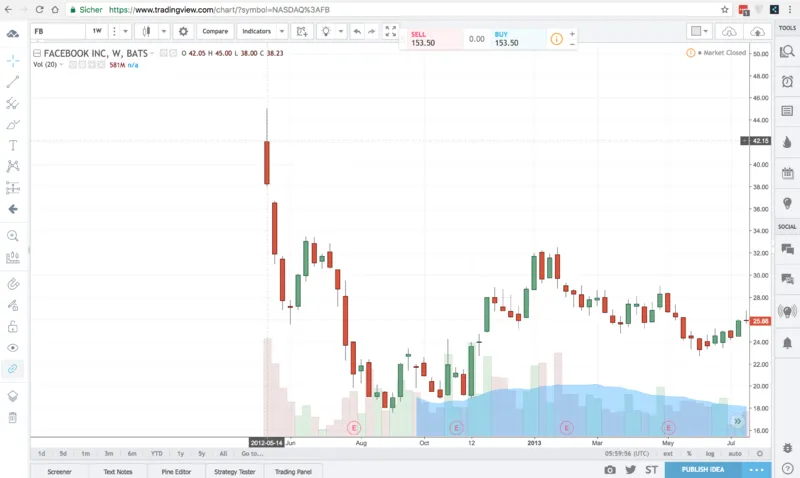
Task: Open the Screener tab
Action: pos(59,471)
